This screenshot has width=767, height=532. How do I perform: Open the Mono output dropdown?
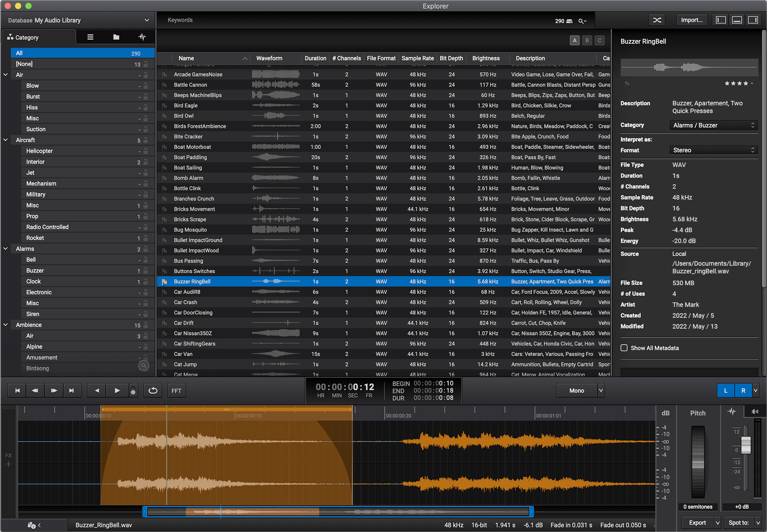[x=580, y=390]
